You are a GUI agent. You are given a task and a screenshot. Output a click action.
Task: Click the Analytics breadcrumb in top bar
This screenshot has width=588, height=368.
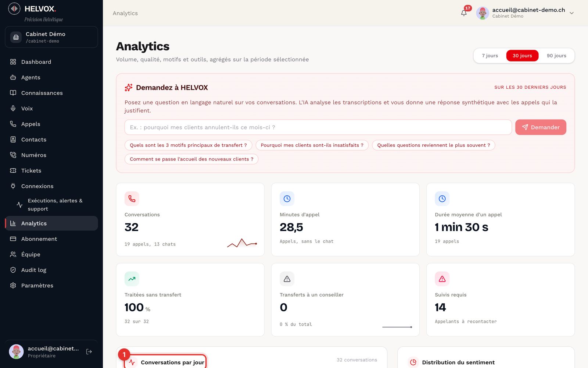tap(125, 13)
